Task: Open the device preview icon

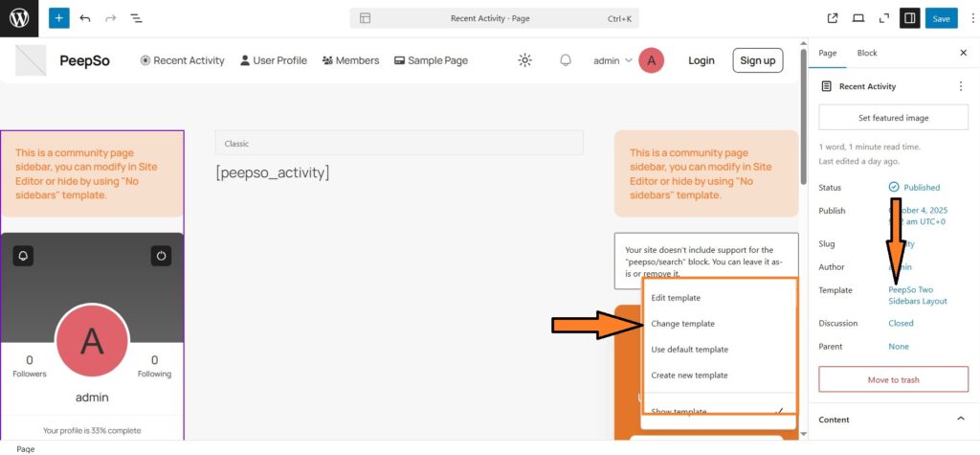Action: 857,18
